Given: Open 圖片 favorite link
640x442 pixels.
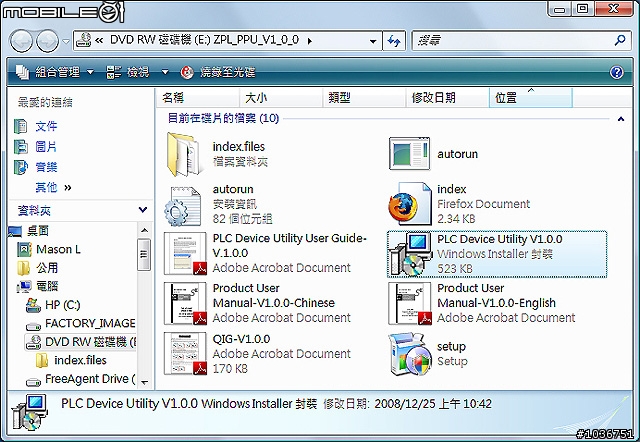Looking at the screenshot, I should 46,147.
